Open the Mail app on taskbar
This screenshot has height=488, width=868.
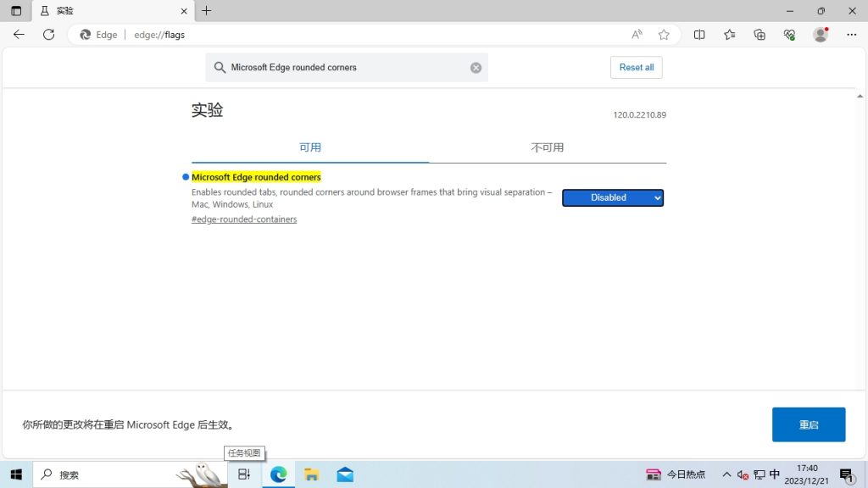point(345,474)
